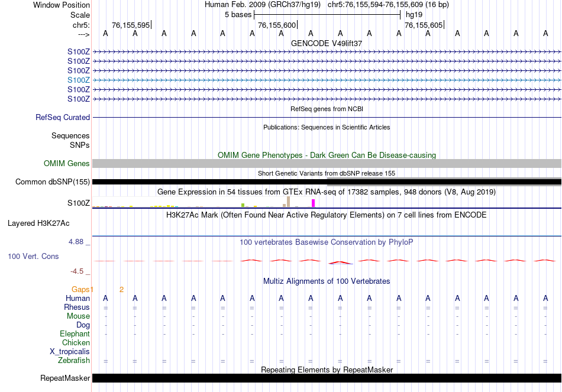Click the OMIM Genes label
This screenshot has height=392, width=562.
click(67, 164)
